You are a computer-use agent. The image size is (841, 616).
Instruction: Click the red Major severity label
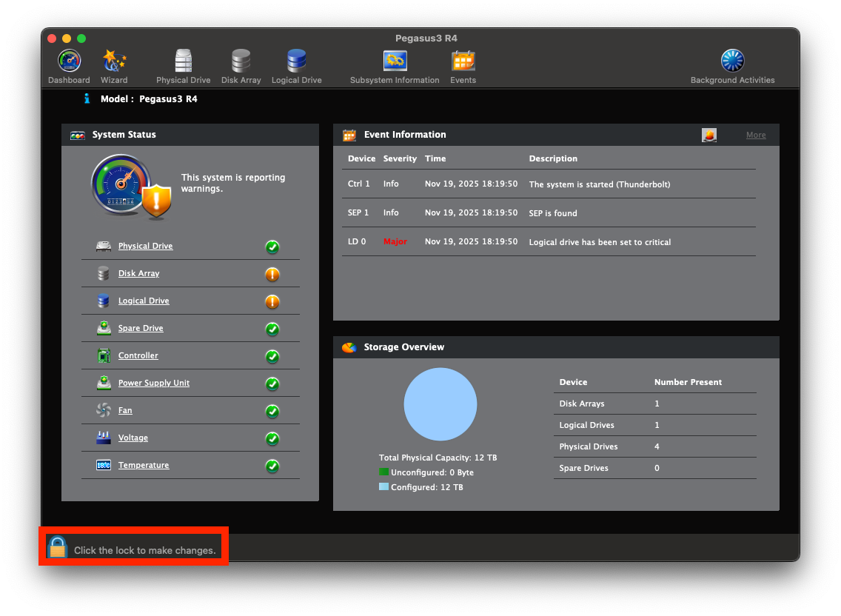[x=395, y=241]
